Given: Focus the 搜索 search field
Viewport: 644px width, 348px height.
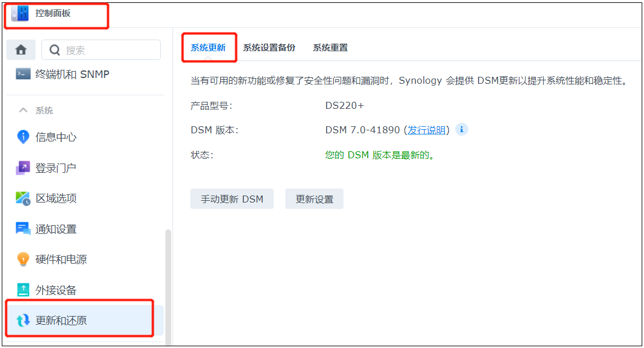Looking at the screenshot, I should click(x=101, y=50).
